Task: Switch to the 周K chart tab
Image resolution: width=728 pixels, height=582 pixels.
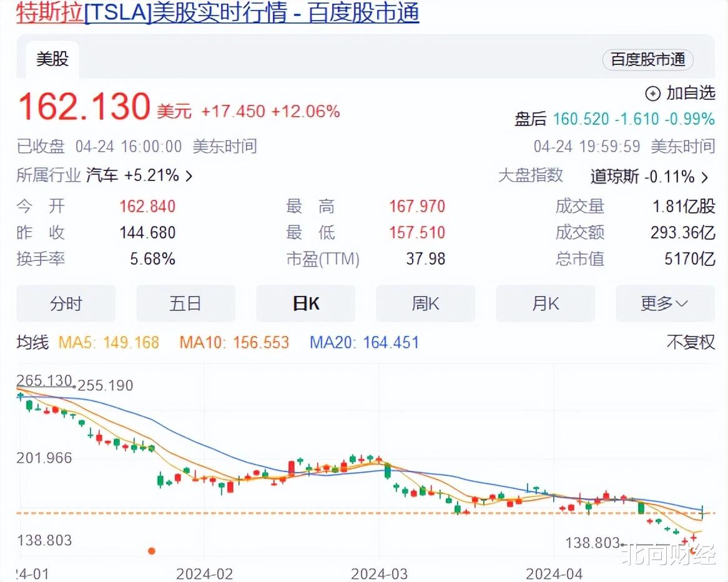Action: (425, 303)
